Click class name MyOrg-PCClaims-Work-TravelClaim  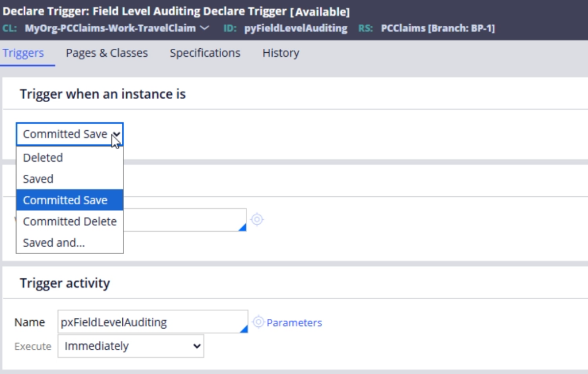click(110, 28)
